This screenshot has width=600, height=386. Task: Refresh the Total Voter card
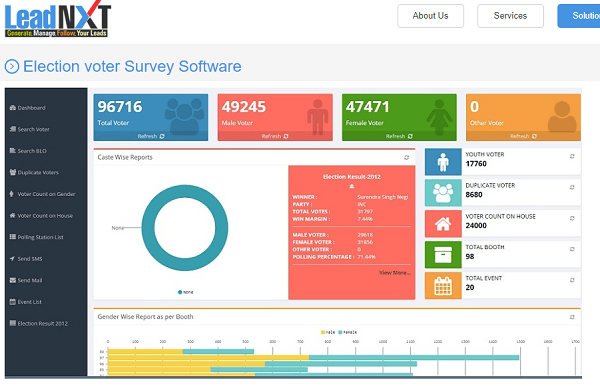(151, 136)
